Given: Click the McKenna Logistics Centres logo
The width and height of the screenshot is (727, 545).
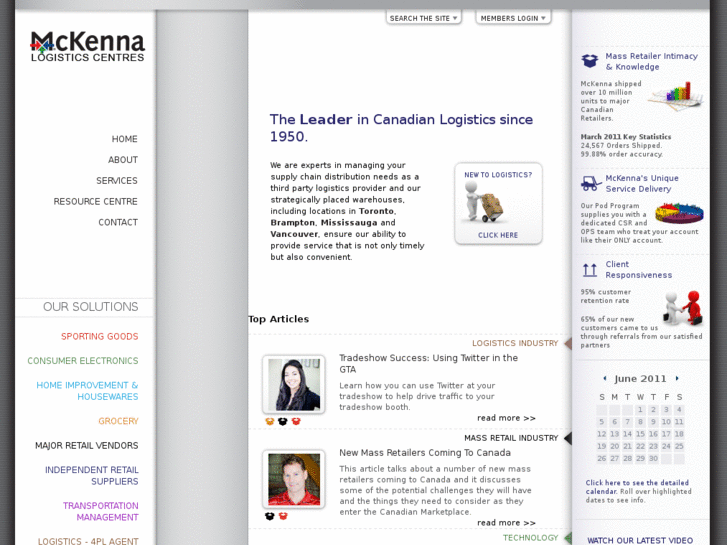Looking at the screenshot, I should tap(88, 46).
